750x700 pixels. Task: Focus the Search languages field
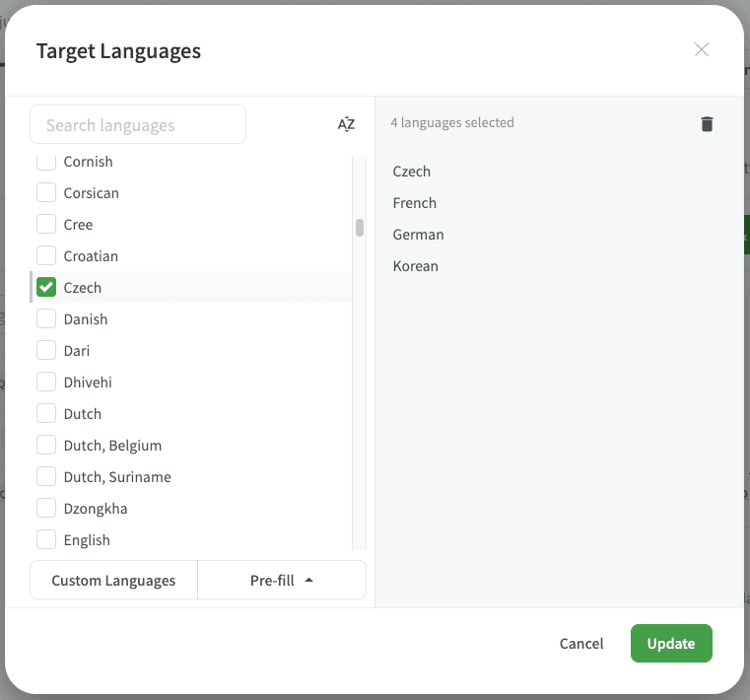point(138,125)
